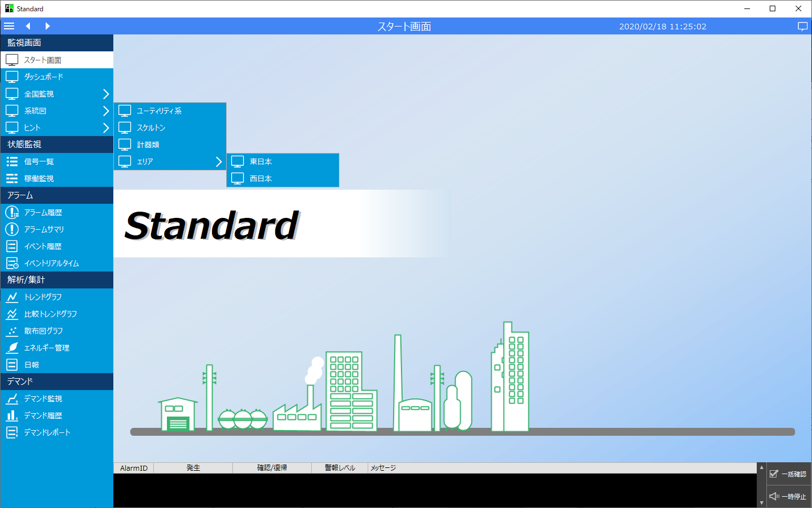Expand the エリア submenu arrow

click(218, 161)
